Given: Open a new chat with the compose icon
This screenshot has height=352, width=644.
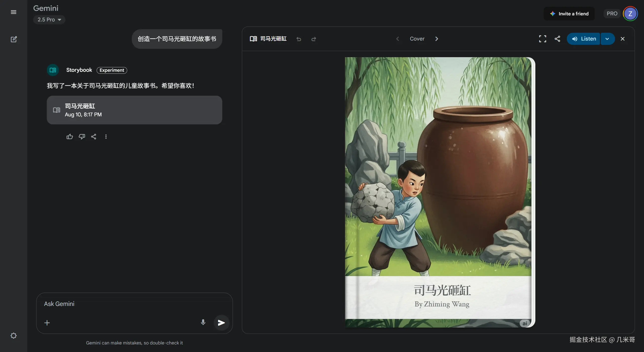Looking at the screenshot, I should [14, 39].
